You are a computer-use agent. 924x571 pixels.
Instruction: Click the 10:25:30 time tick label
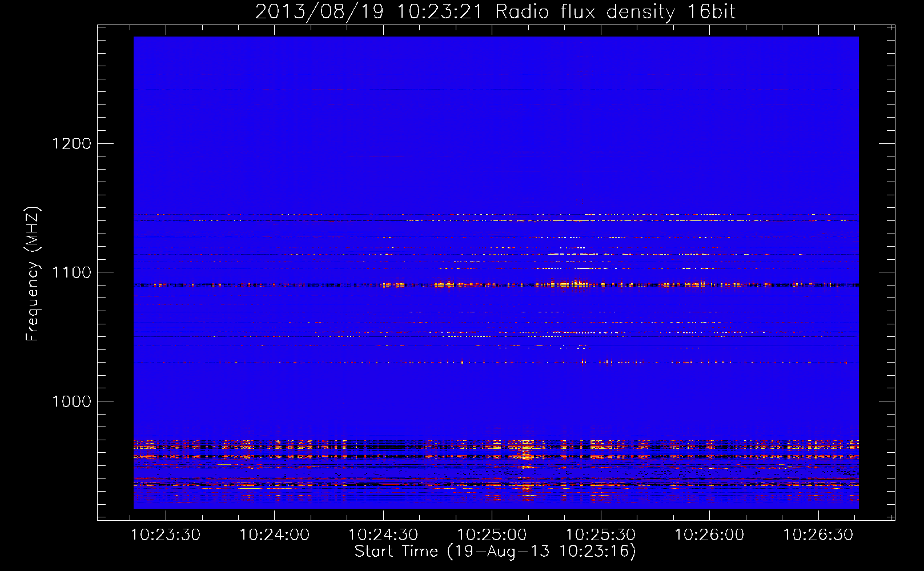coord(601,535)
